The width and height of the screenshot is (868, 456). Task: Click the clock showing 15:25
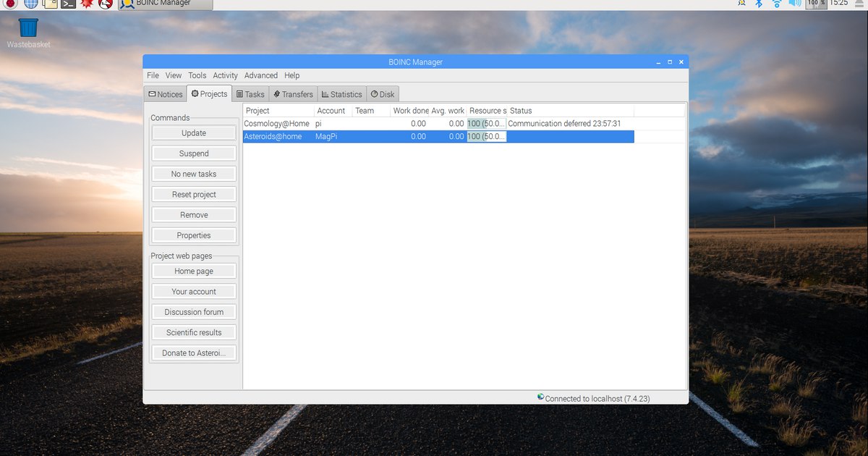[838, 3]
